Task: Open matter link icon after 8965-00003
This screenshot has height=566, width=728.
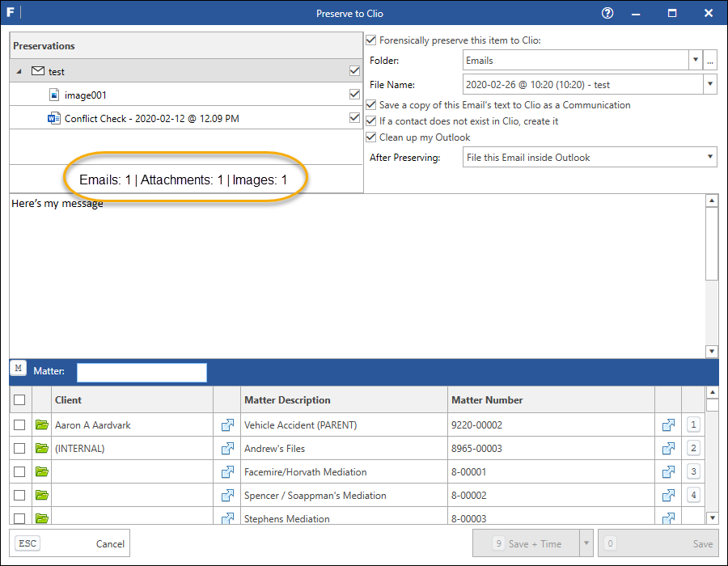Action: pyautogui.click(x=668, y=448)
